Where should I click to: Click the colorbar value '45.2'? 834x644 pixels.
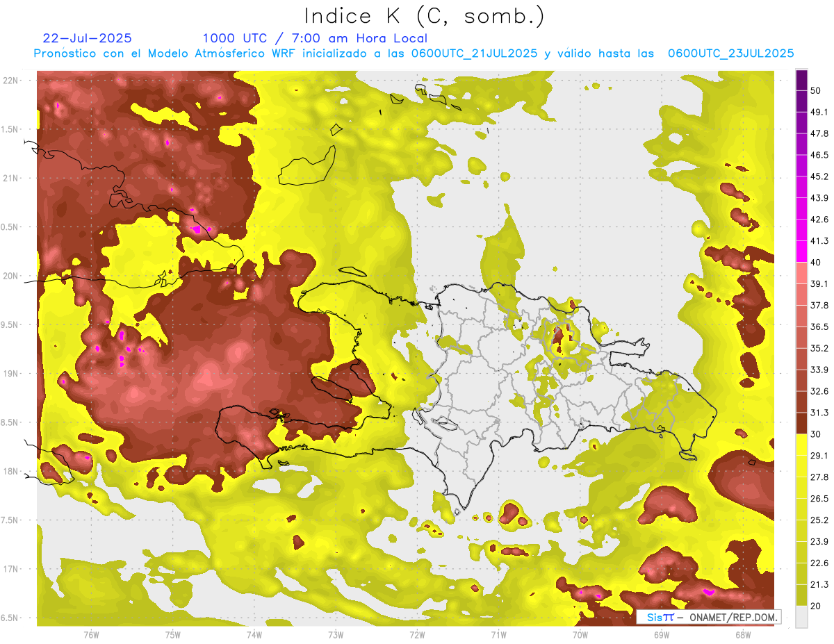click(x=819, y=176)
